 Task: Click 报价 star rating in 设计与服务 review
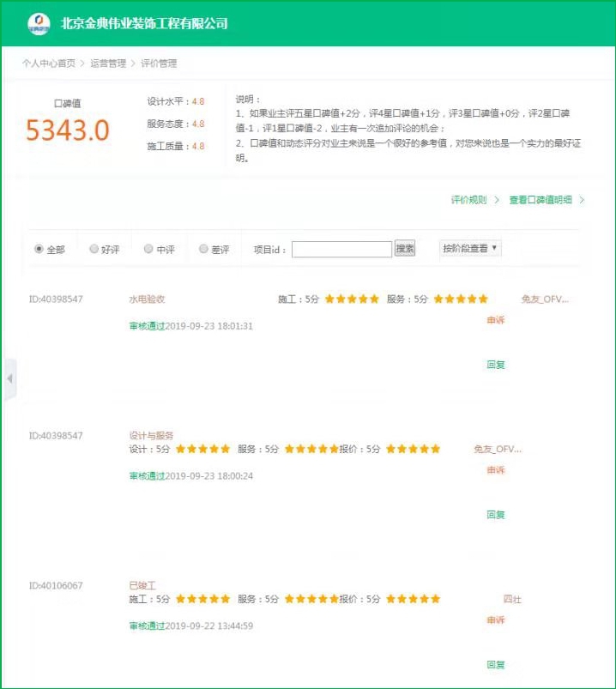[x=414, y=449]
